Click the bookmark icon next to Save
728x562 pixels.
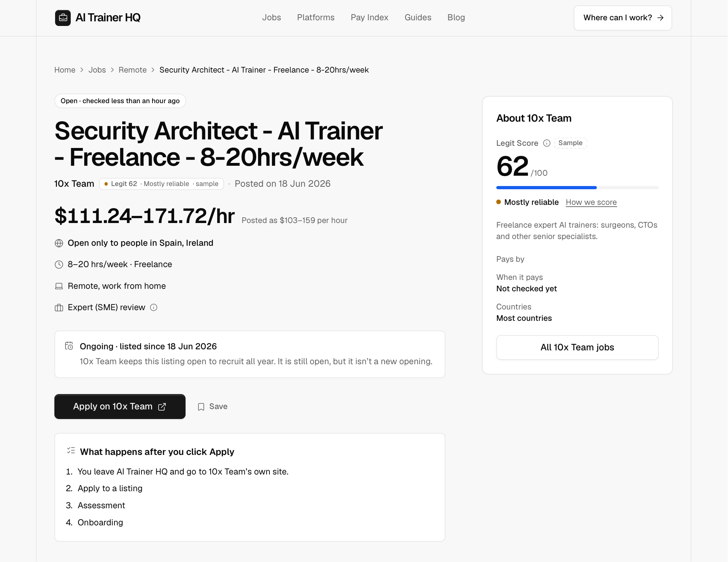click(x=201, y=407)
